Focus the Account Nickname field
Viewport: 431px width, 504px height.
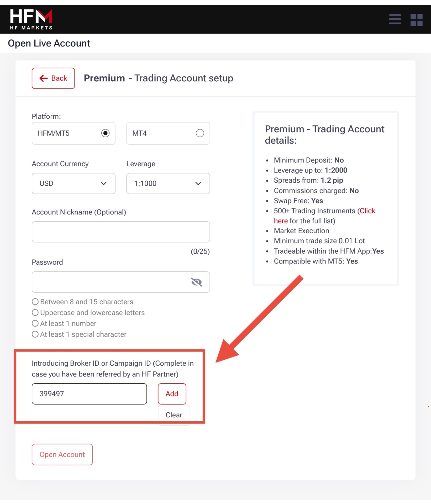[121, 232]
